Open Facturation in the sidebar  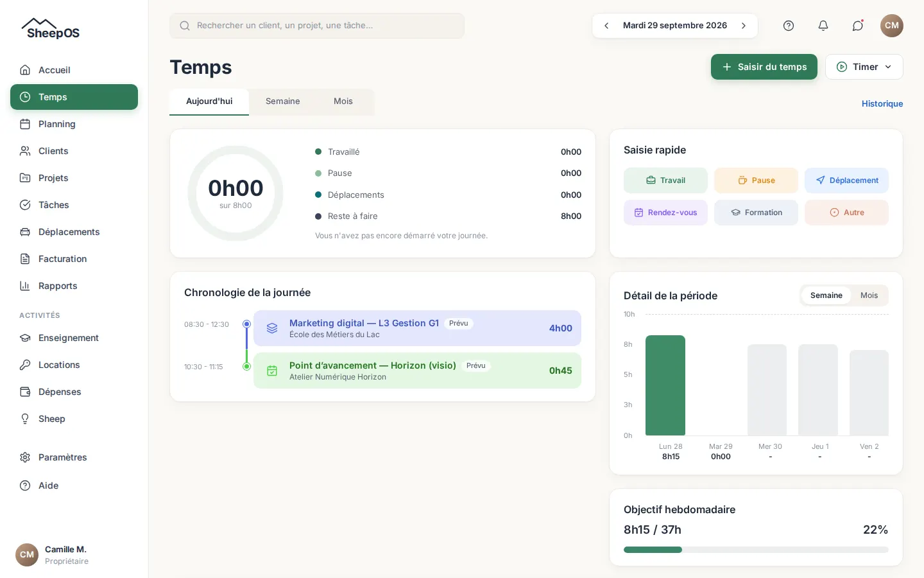click(x=74, y=259)
